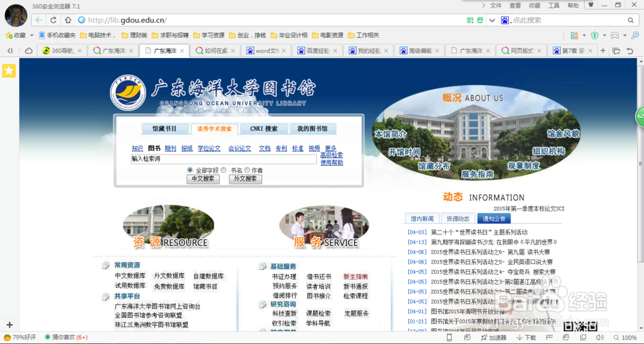Select the 我的图书馆 tab
The height and width of the screenshot is (344, 644).
pyautogui.click(x=312, y=129)
